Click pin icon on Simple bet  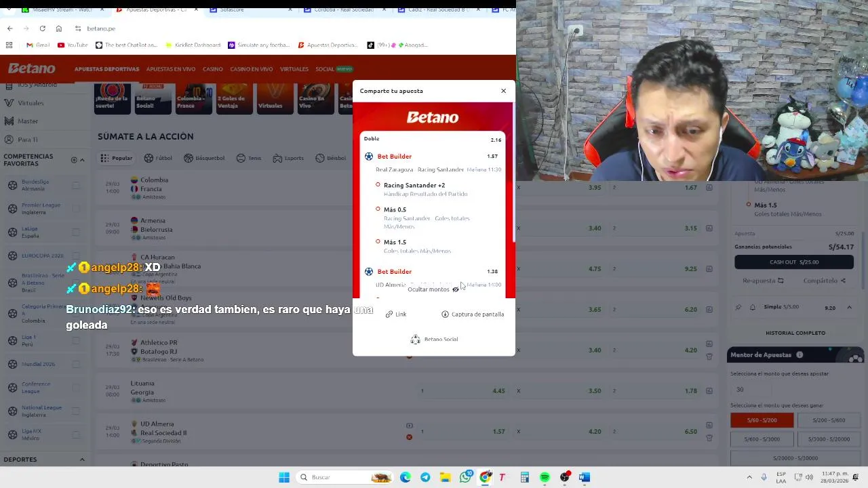[738, 308]
